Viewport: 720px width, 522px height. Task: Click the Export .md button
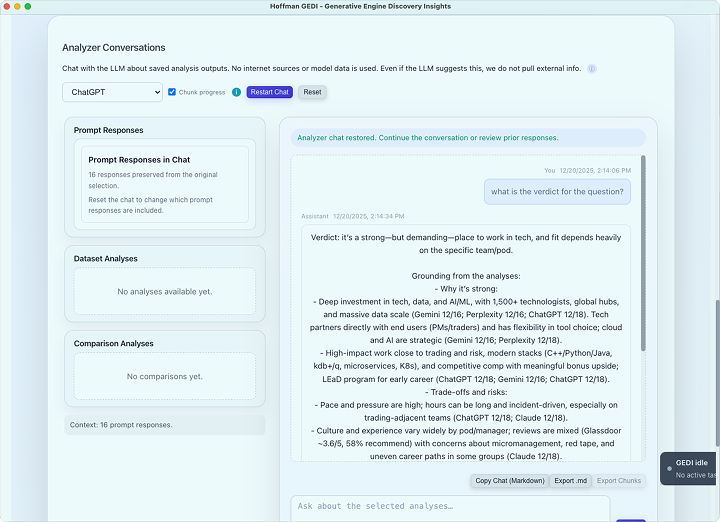570,481
